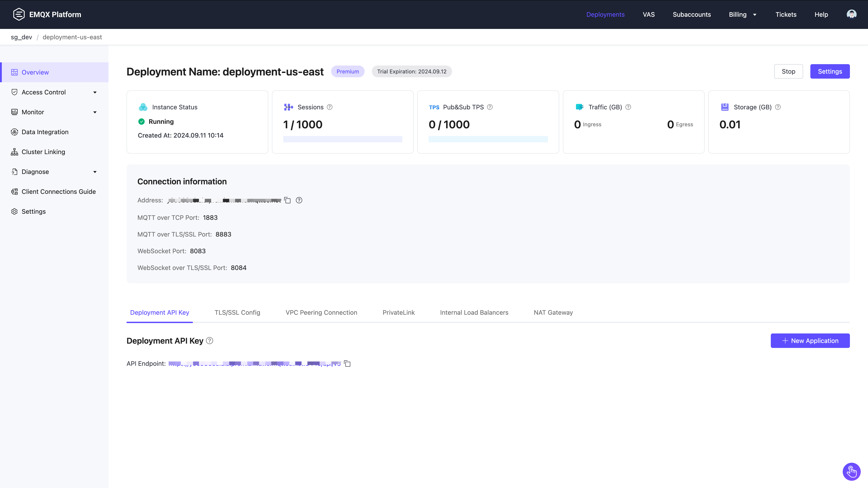Click the Trial Expiration badge

pos(412,71)
